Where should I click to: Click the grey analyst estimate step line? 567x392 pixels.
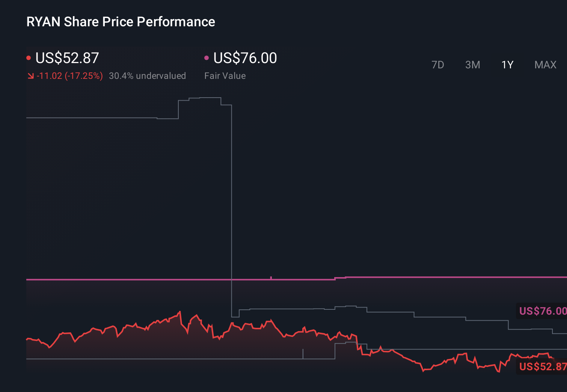click(x=94, y=118)
